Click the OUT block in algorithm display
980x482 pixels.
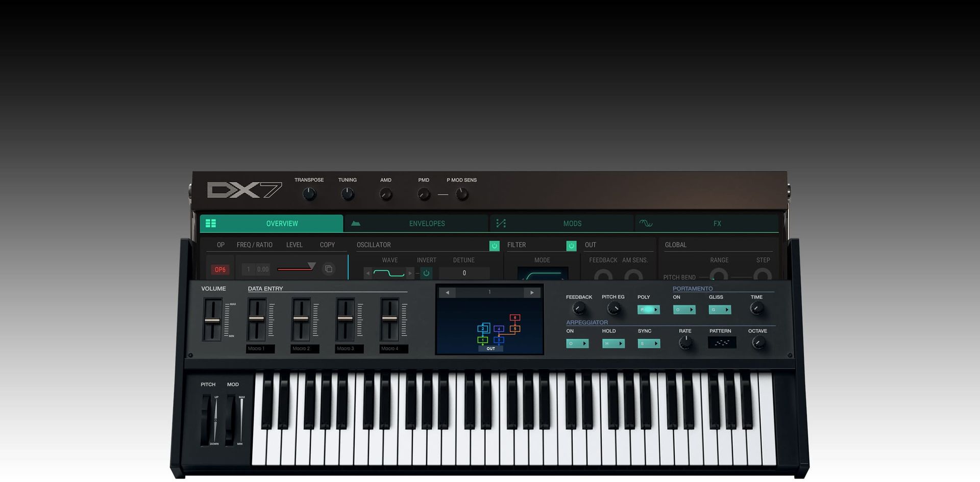tap(491, 349)
